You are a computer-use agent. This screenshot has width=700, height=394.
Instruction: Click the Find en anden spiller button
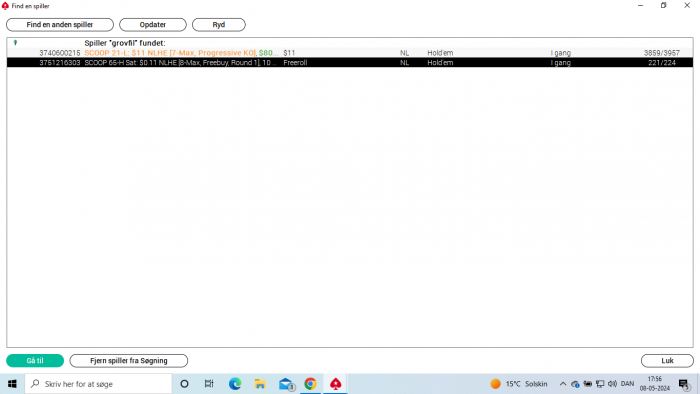point(60,25)
